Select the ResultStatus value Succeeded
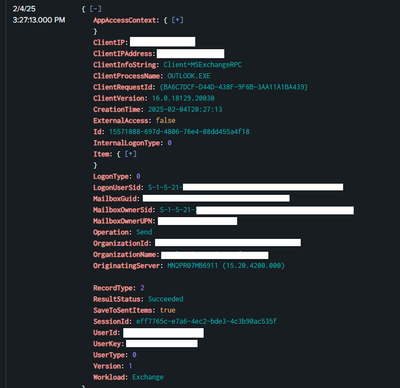The image size is (400, 388). click(x=166, y=299)
